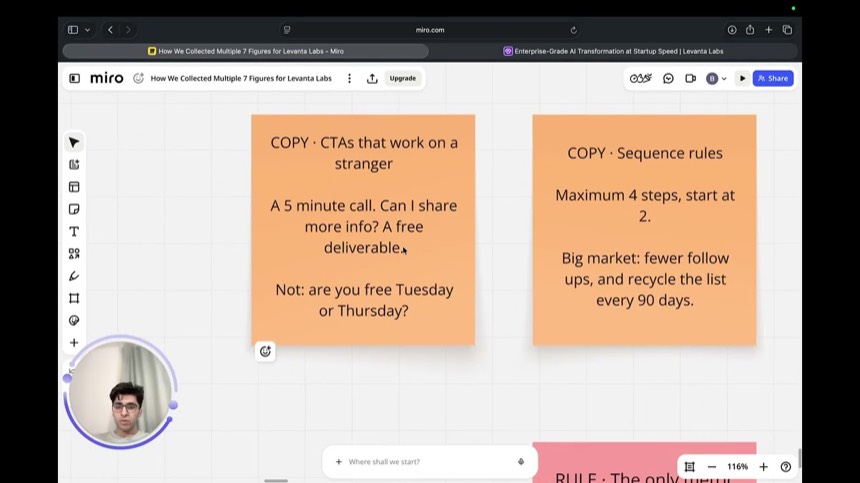Toggle Safari sidebar button
Screen dimensions: 860x483
coord(73,30)
